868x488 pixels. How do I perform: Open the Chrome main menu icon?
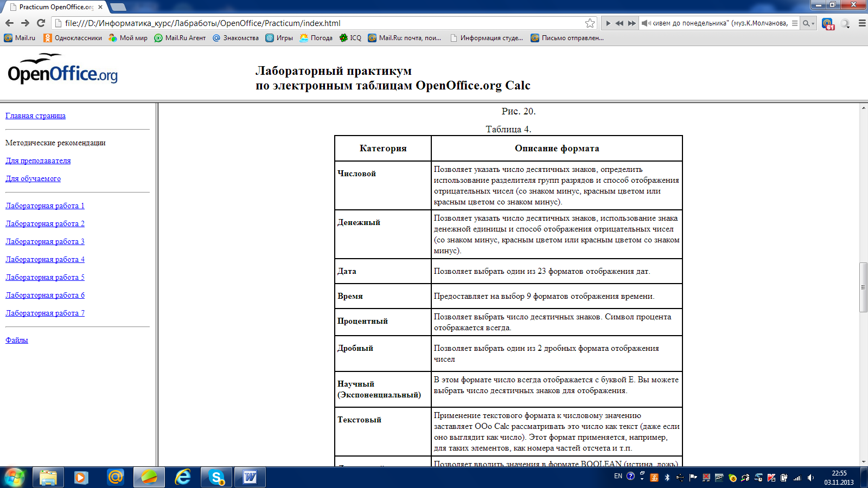coord(861,23)
